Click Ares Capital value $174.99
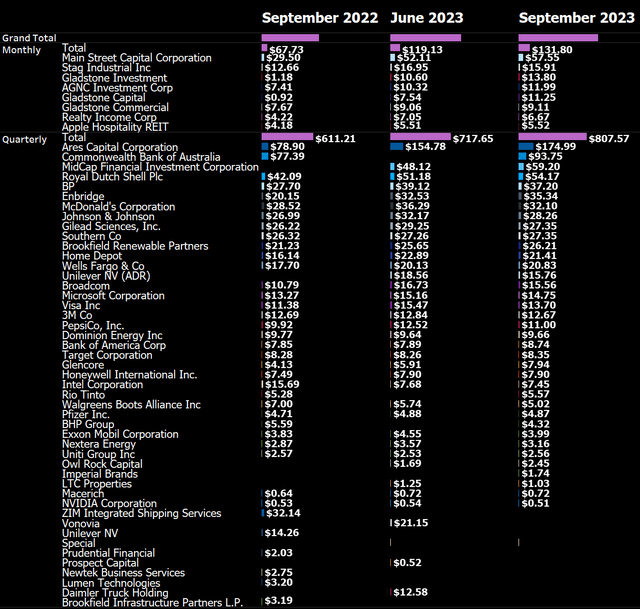The width and height of the screenshot is (640, 609). click(x=556, y=147)
